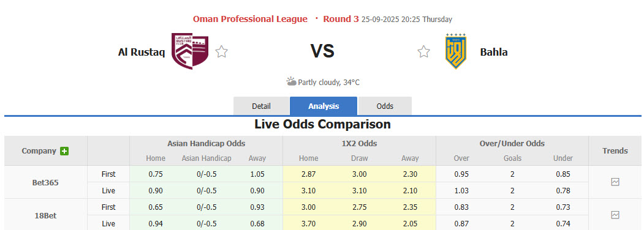The image size is (644, 230).
Task: Click the partly cloudy weather icon
Action: [291, 81]
